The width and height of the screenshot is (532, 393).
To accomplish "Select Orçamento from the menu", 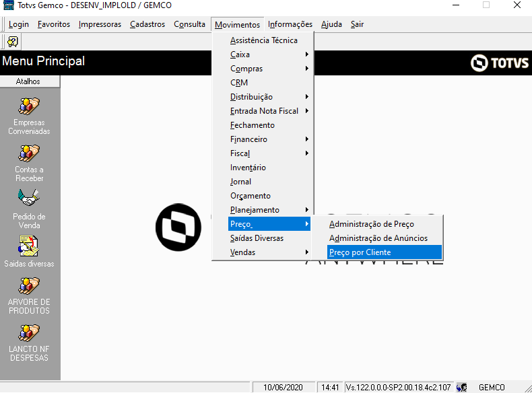I will (x=269, y=196).
